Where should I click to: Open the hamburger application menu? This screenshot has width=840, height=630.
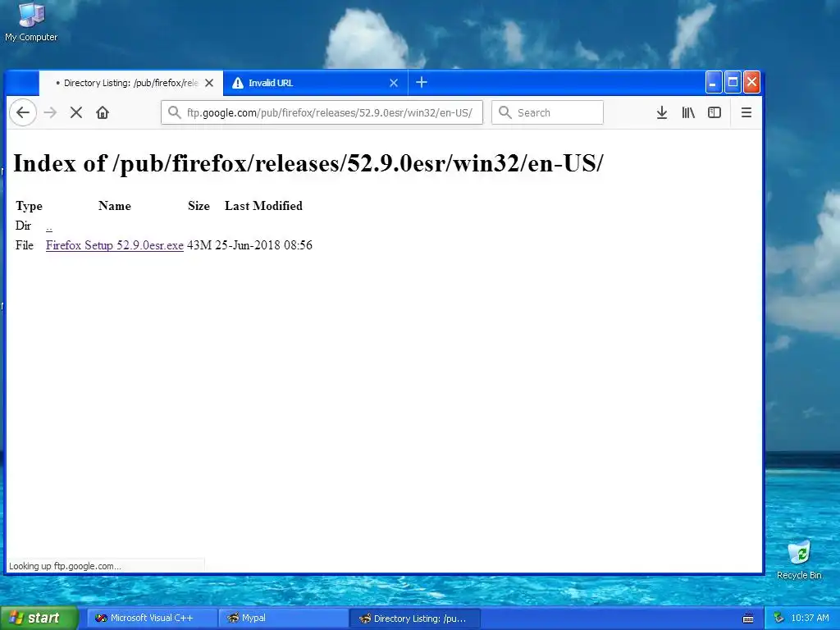746,112
